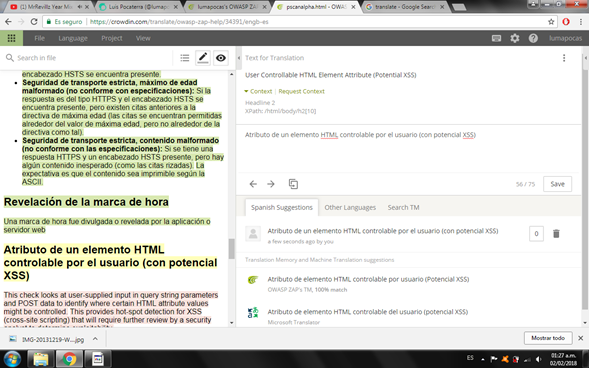Open File Explorer from the taskbar

tap(41, 359)
